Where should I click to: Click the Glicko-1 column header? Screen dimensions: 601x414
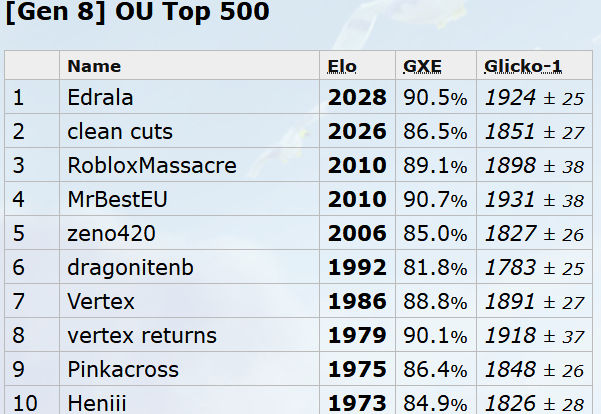(523, 66)
